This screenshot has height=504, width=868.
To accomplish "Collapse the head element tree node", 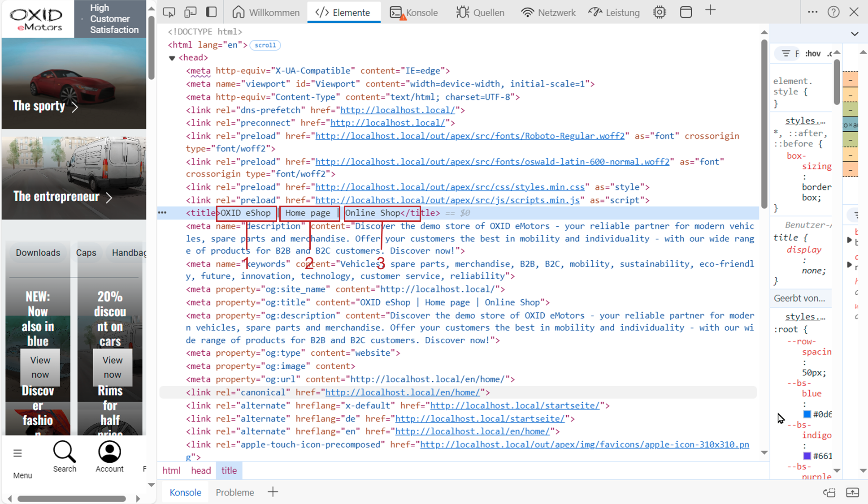I will (x=172, y=58).
